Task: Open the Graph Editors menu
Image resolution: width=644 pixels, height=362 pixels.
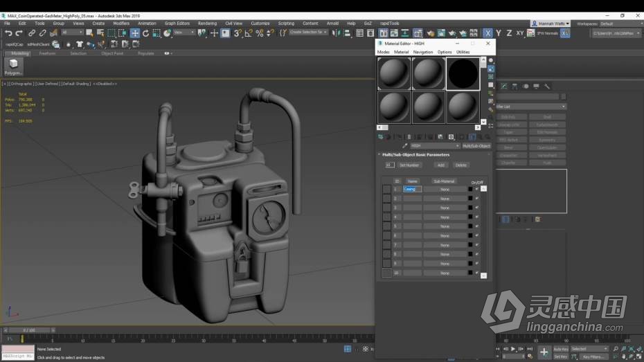Action: [177, 24]
